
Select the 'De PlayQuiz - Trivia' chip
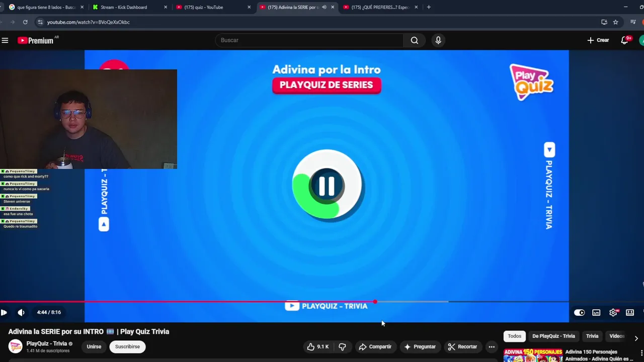pos(553,336)
